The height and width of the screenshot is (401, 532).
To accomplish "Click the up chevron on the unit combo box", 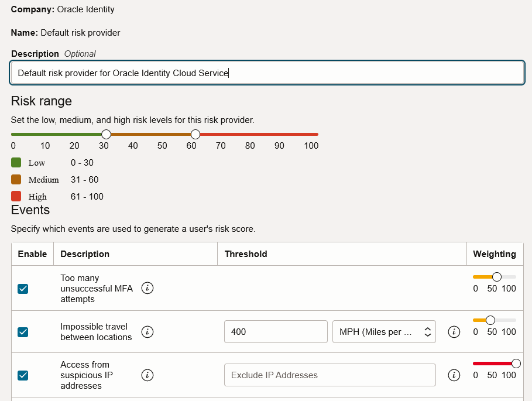I will [428, 328].
